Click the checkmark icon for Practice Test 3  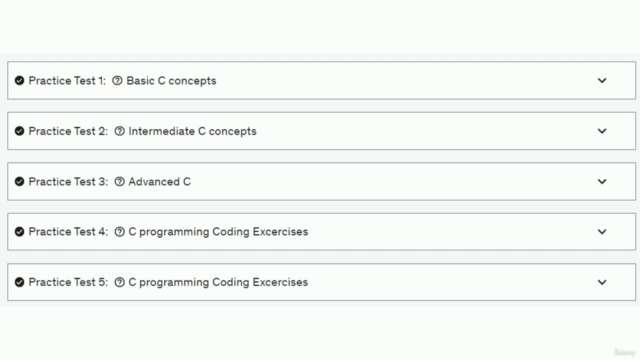pos(19,182)
